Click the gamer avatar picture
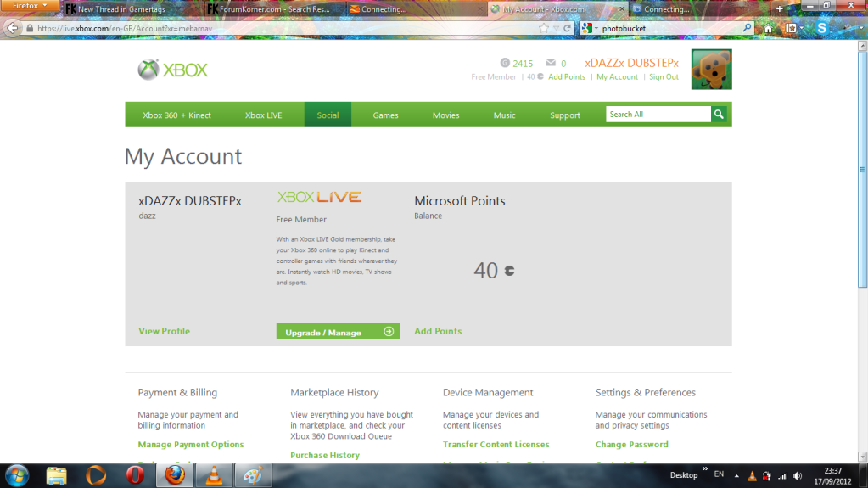This screenshot has width=868, height=488. [711, 70]
